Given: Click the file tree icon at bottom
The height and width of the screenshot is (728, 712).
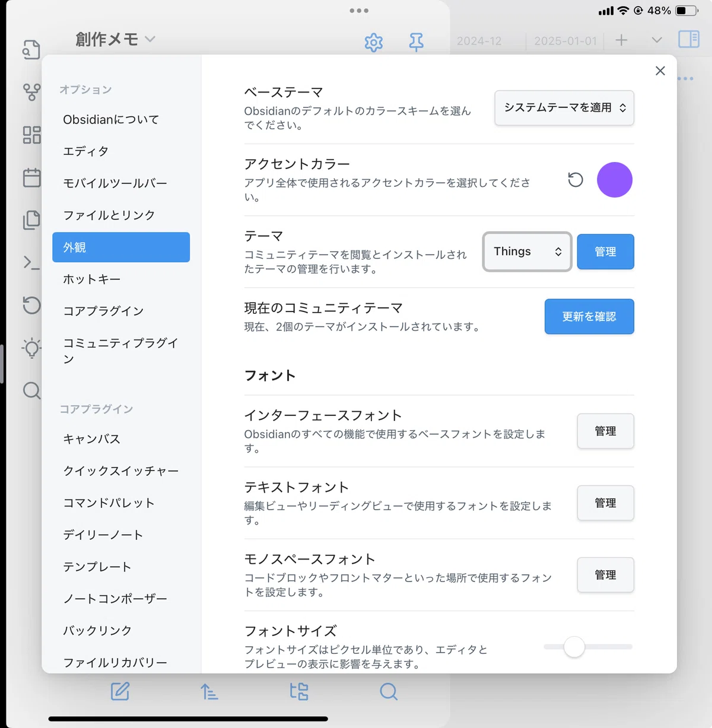Looking at the screenshot, I should [x=299, y=691].
